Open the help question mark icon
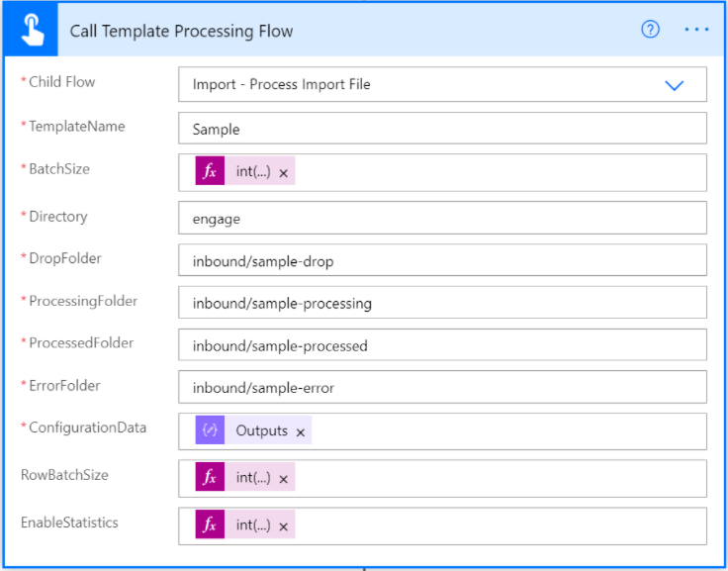The height and width of the screenshot is (571, 728). point(650,30)
